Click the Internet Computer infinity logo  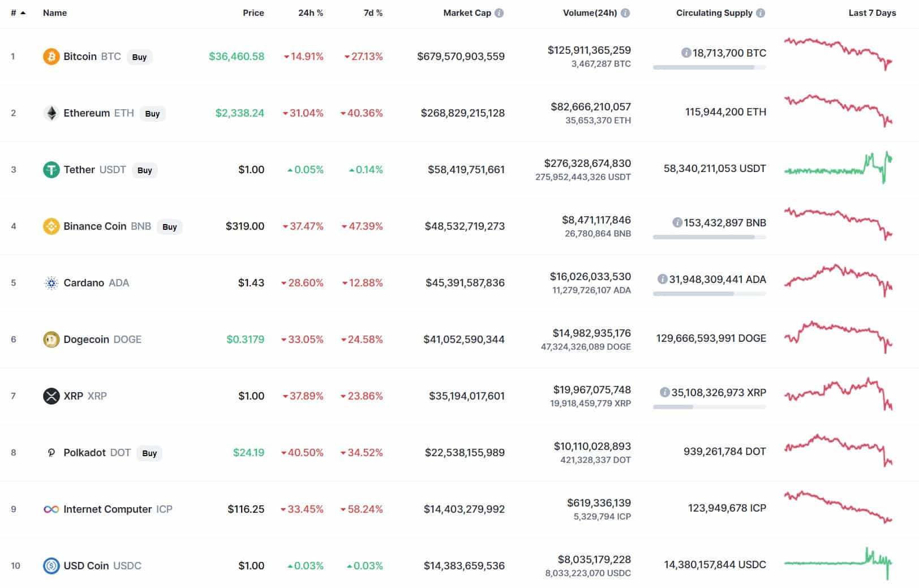(x=51, y=509)
